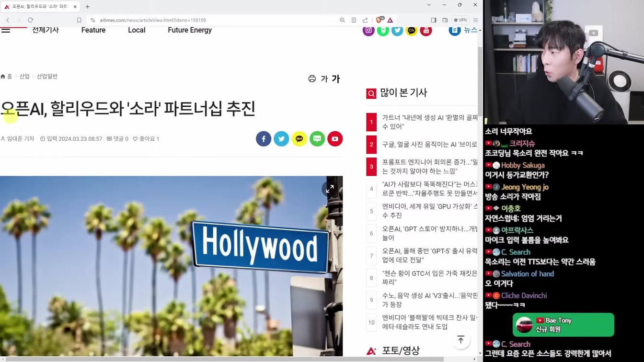Open ranked article 8 about 젠슨 황 가죽 재킷
644x362 pixels.
coord(430,278)
